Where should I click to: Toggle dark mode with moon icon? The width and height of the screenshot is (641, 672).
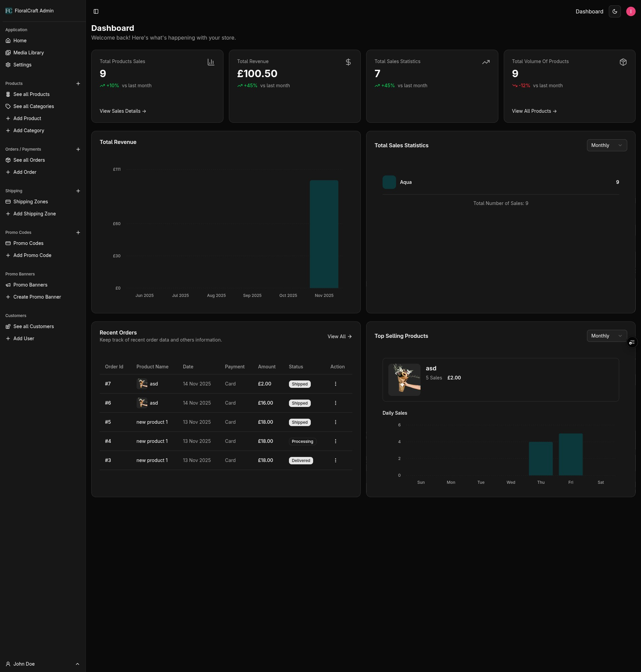(x=614, y=12)
